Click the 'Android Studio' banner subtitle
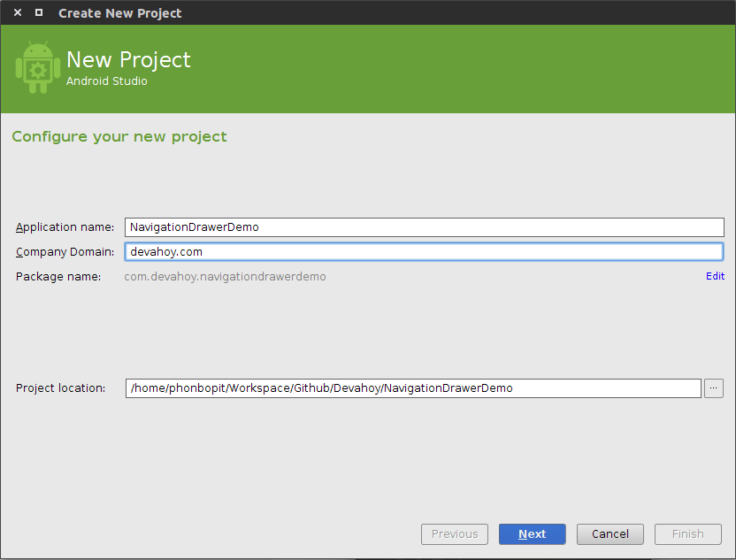Screen dimensions: 736x560 pyautogui.click(x=106, y=81)
